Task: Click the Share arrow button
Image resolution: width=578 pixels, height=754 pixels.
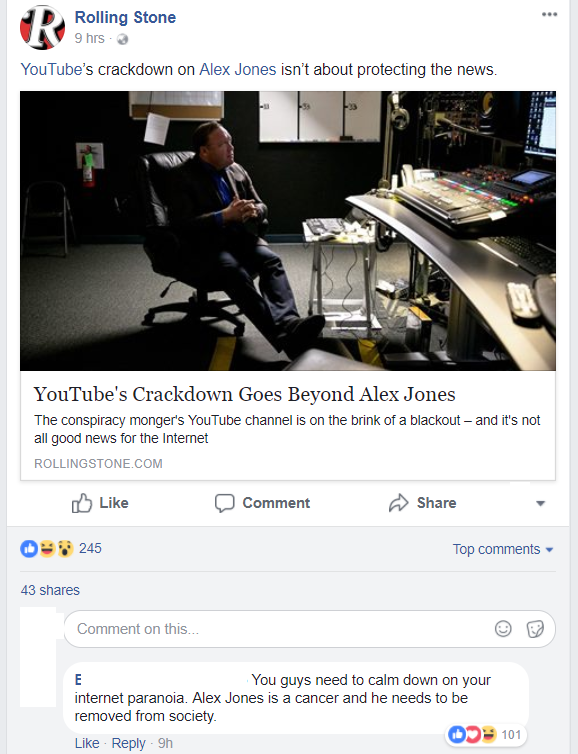Action: [x=422, y=503]
